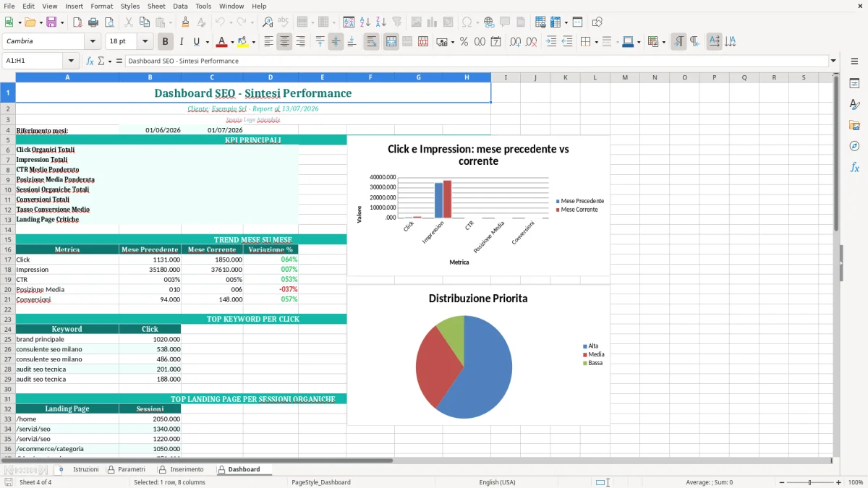Open the Font Size dropdown
The width and height of the screenshot is (868, 488).
pyautogui.click(x=145, y=42)
